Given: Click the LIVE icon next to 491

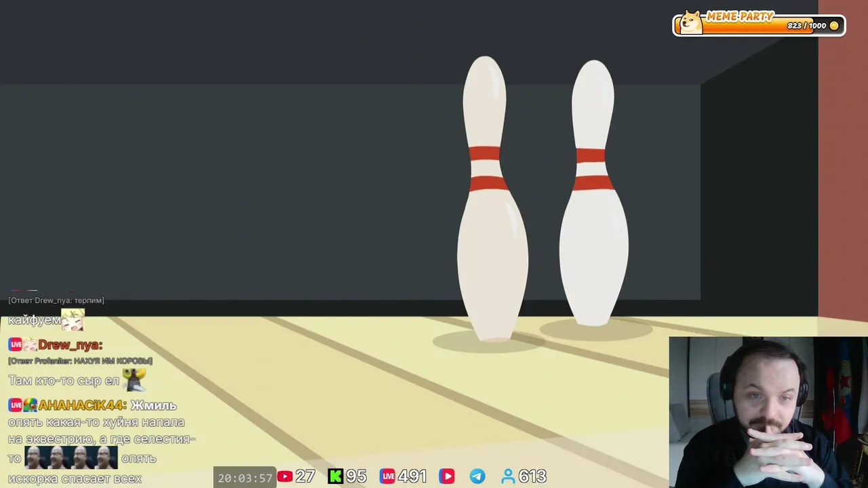Looking at the screenshot, I should click(x=387, y=476).
